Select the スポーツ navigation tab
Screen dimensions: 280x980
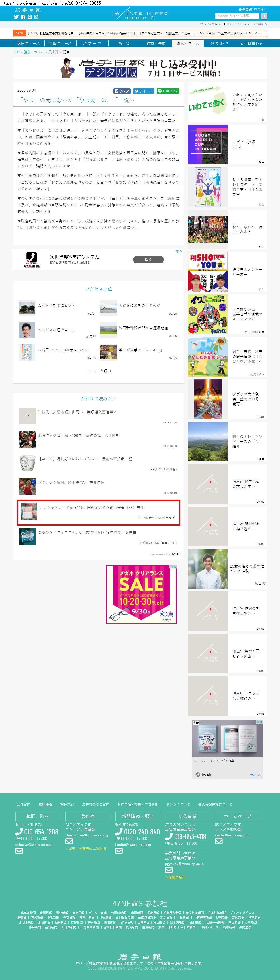[92, 43]
